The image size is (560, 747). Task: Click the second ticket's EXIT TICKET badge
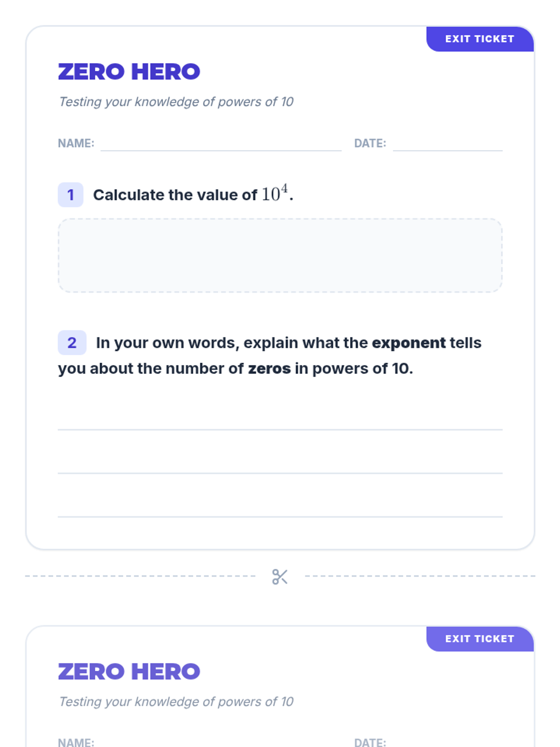click(480, 639)
